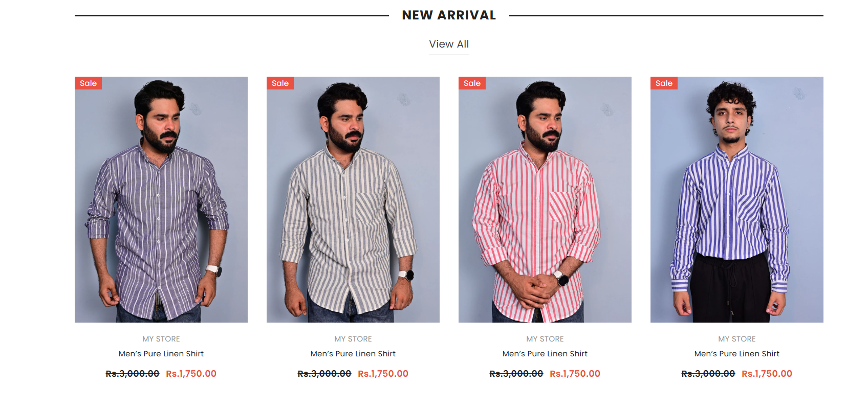The width and height of the screenshot is (868, 409).
Task: Click the Sale badge on the blue striped shirt
Action: (664, 83)
